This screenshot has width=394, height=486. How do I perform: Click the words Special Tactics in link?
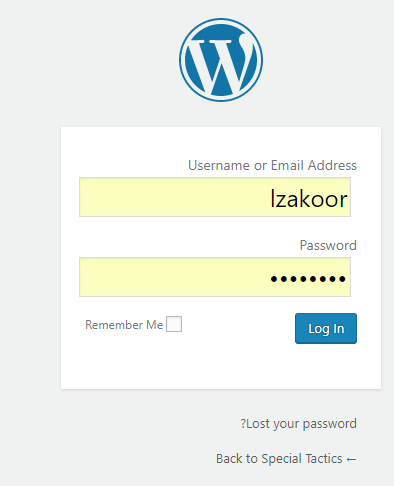[x=302, y=459]
